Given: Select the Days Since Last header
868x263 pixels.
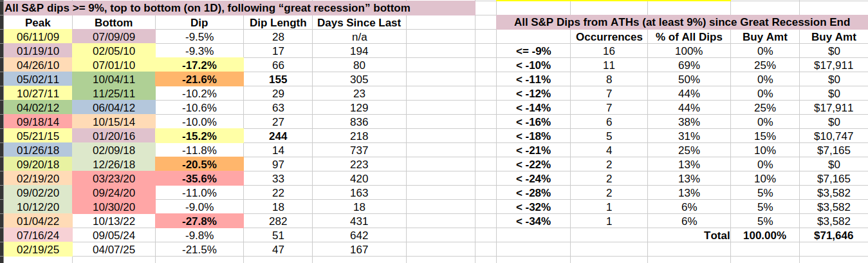Looking at the screenshot, I should tap(359, 23).
